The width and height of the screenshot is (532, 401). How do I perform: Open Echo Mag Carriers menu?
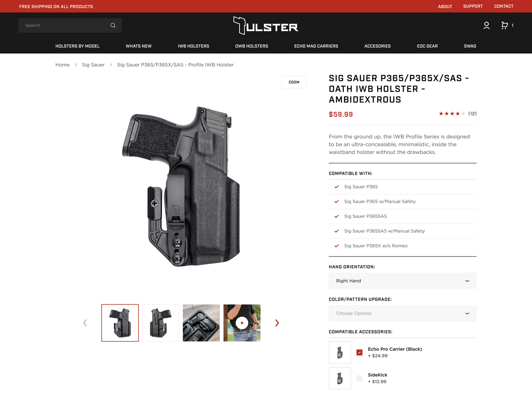coord(316,46)
